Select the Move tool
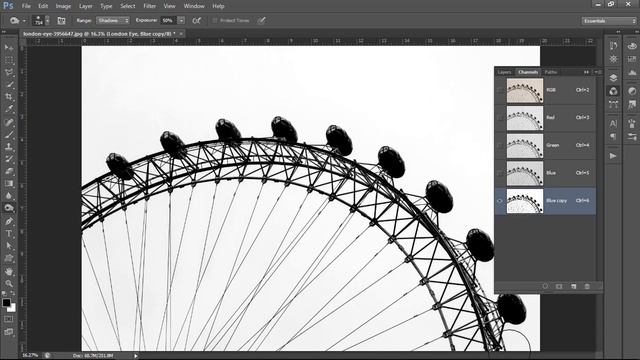Screen dimensions: 640x360 (9, 48)
